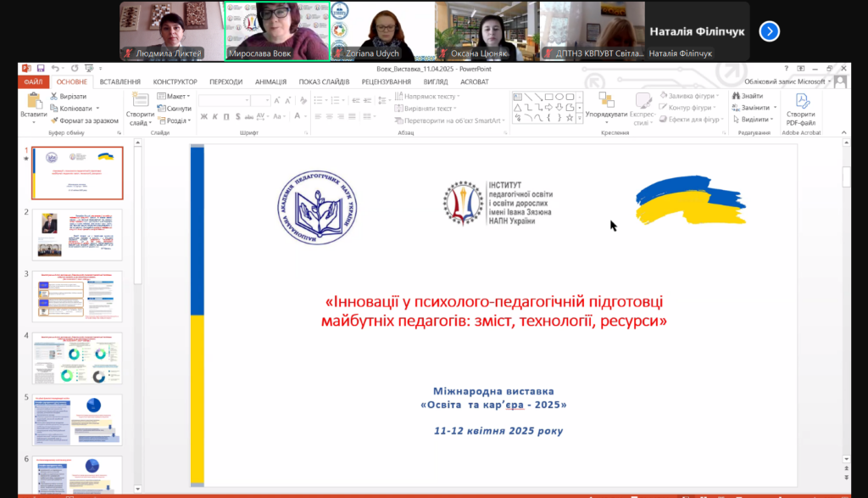The width and height of the screenshot is (868, 498).
Task: Click the Cut (Вирізати) scissors icon
Action: tap(54, 97)
